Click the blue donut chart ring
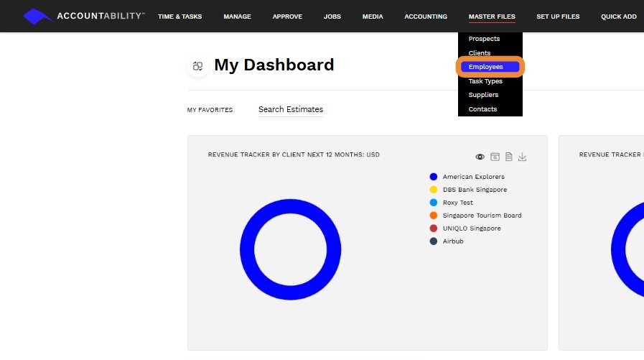The image size is (644, 360). click(x=290, y=206)
